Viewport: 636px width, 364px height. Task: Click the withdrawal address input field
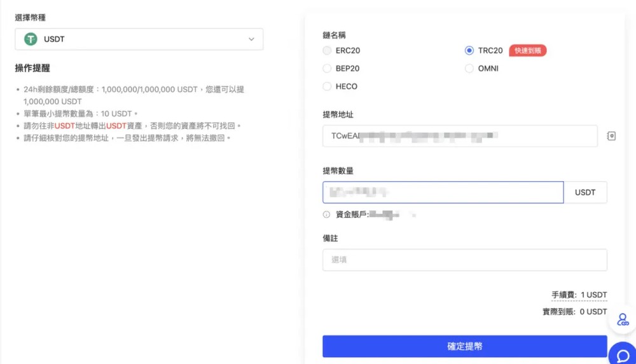tap(460, 136)
